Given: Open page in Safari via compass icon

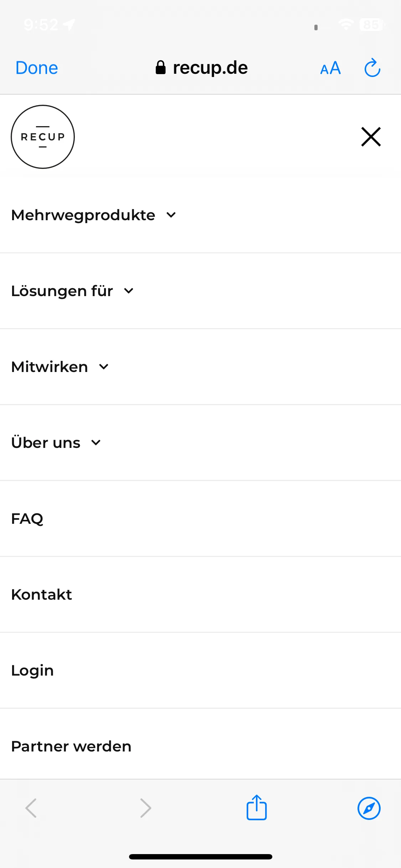Looking at the screenshot, I should 369,808.
